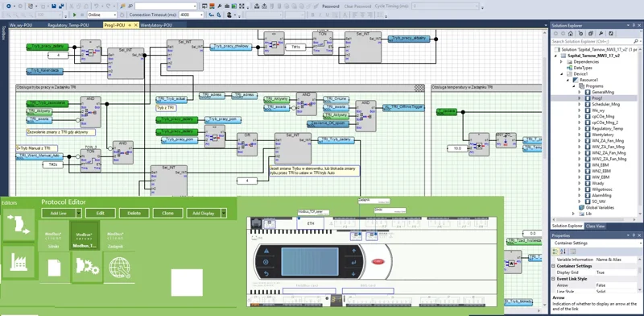Click the Clone button in Protocol Editor
The height and width of the screenshot is (316, 644).
click(167, 213)
